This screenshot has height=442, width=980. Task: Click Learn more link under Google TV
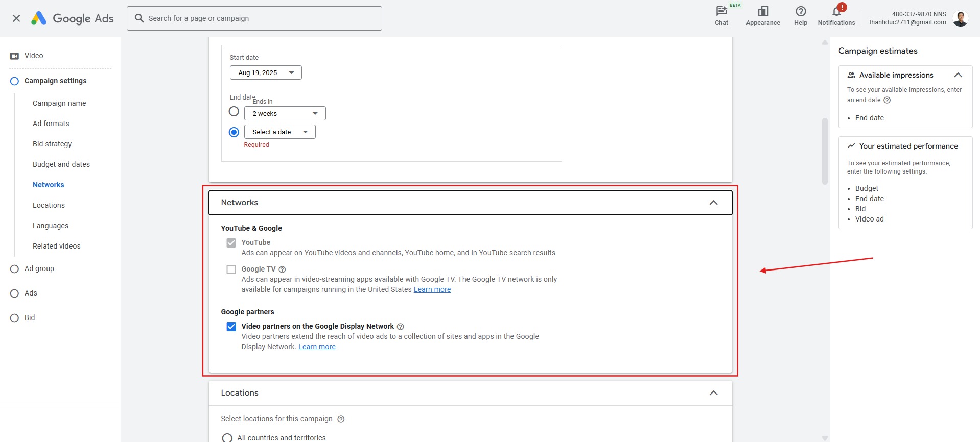432,290
